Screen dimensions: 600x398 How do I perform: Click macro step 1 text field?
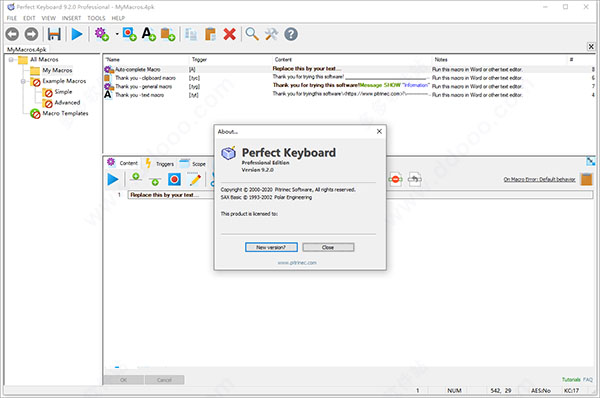click(360, 195)
